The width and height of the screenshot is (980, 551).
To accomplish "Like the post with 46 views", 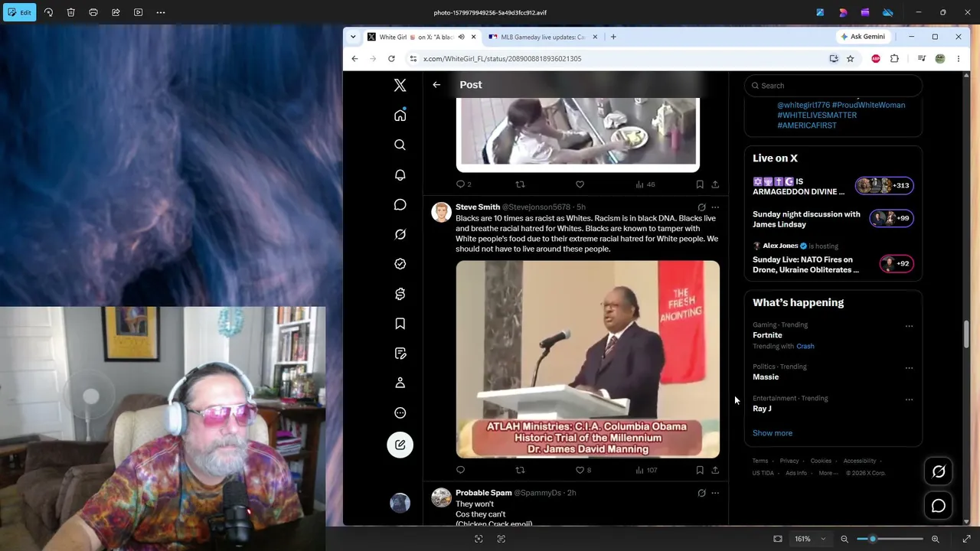I will 580,184.
